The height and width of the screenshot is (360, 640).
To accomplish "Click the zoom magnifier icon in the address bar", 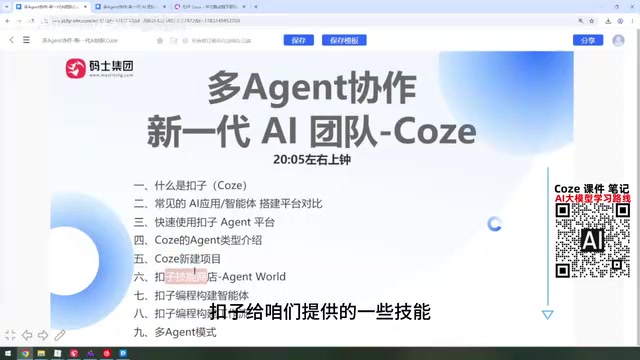I will [580, 21].
